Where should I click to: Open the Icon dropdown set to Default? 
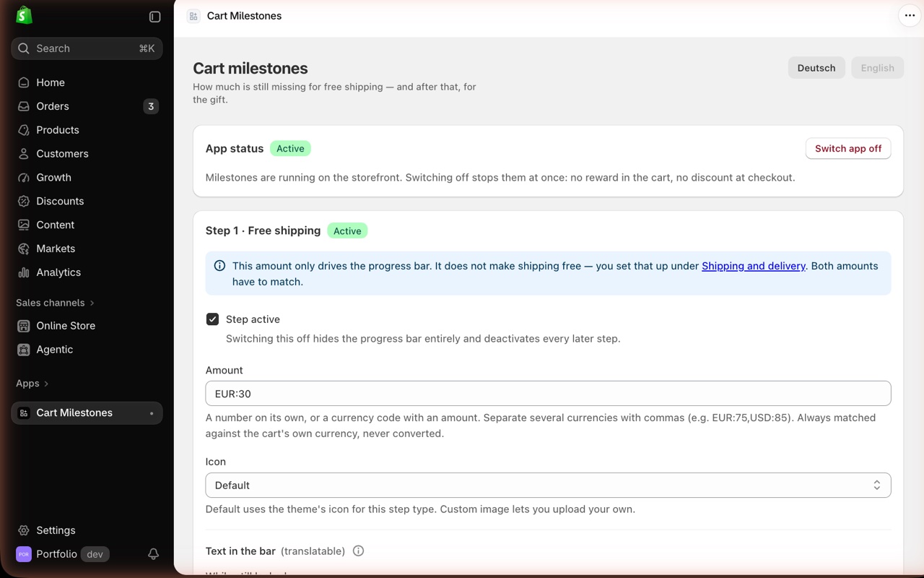coord(548,486)
